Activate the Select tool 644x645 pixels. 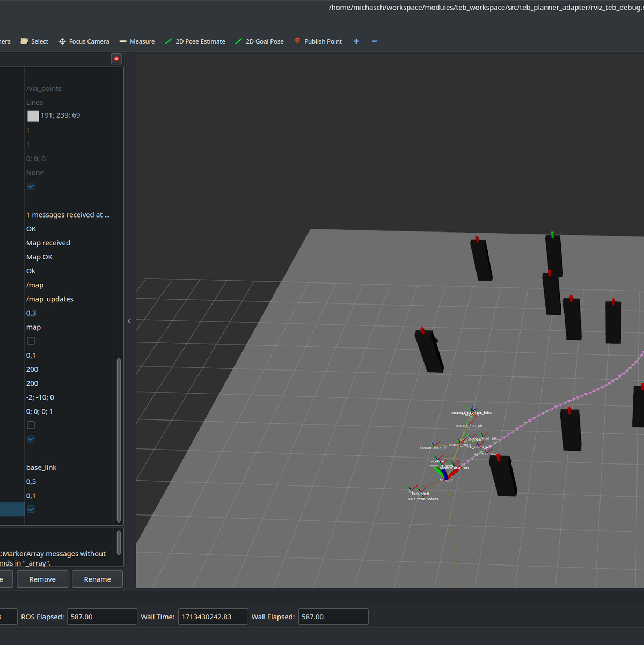tap(34, 41)
